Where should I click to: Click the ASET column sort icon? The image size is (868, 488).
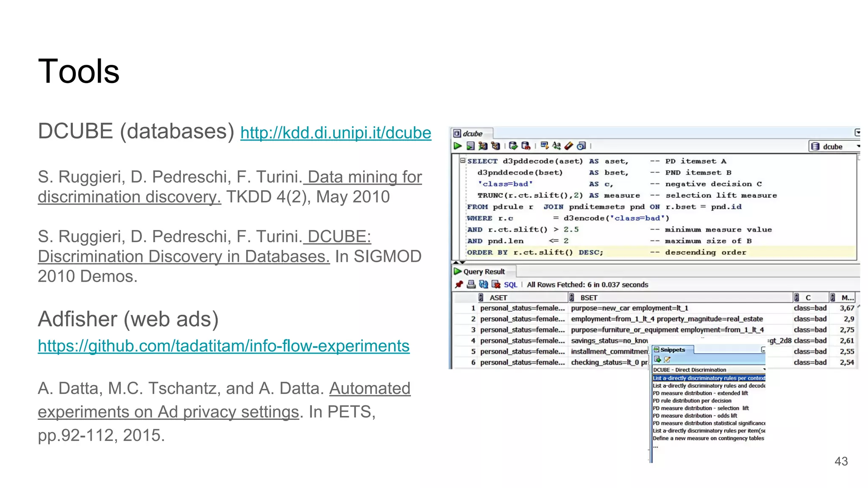pos(481,298)
